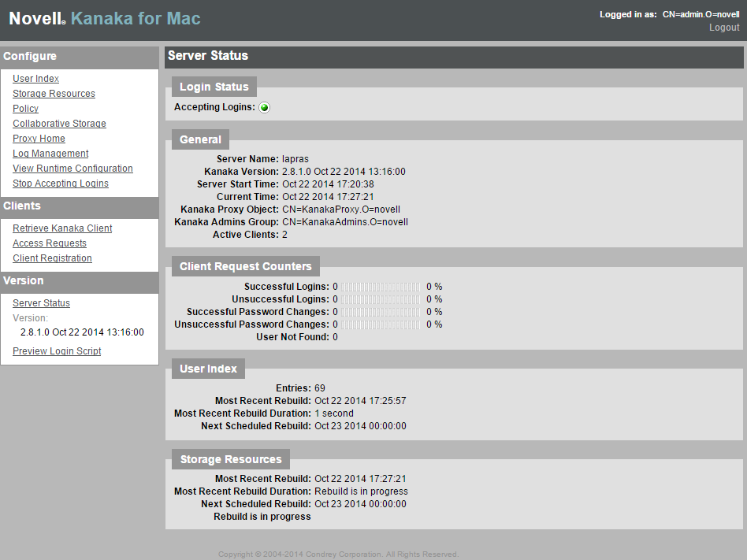The height and width of the screenshot is (560, 747).
Task: Click the Client Request Counters panel tab
Action: [x=246, y=266]
